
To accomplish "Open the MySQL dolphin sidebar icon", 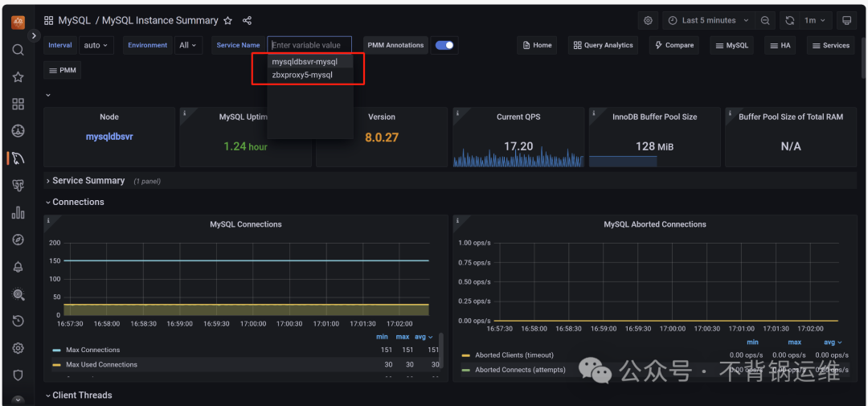I will [x=18, y=158].
